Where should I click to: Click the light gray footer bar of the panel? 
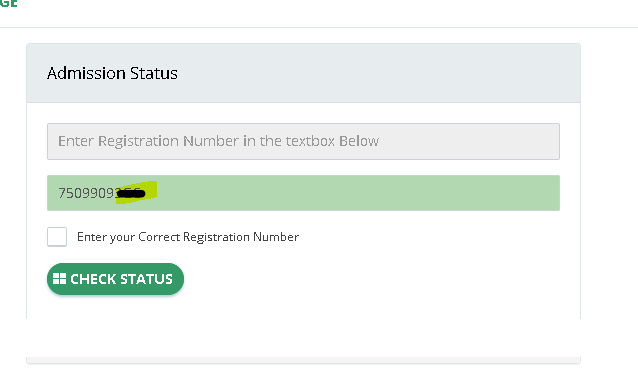[304, 360]
